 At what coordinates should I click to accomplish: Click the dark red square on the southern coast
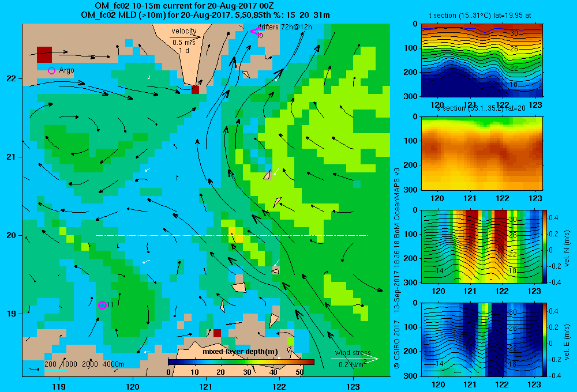click(217, 333)
